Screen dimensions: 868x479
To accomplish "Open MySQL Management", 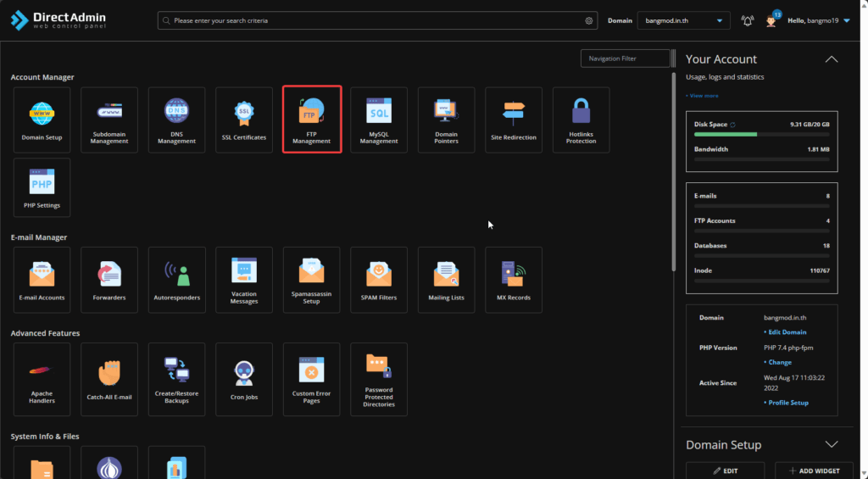I will (x=379, y=120).
